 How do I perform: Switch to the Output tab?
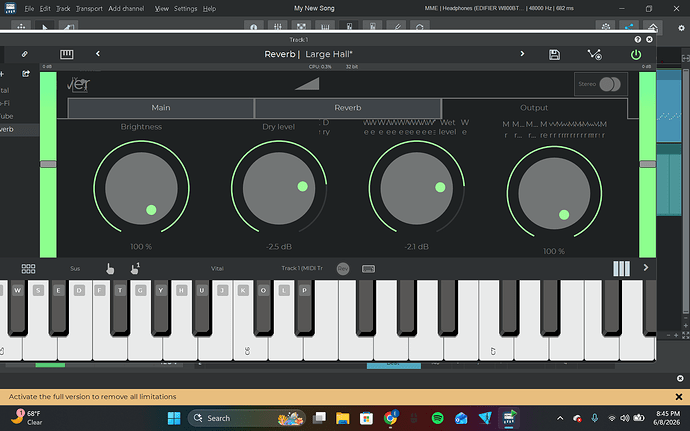[534, 108]
